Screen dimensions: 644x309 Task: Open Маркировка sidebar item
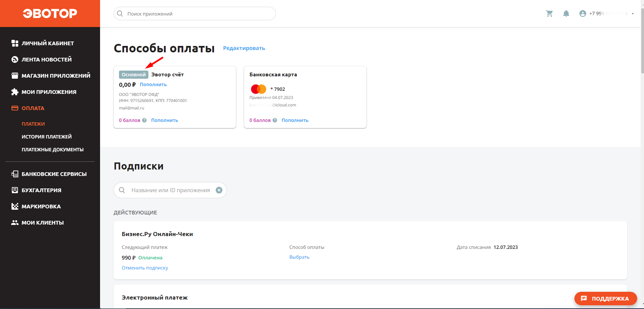pos(41,206)
